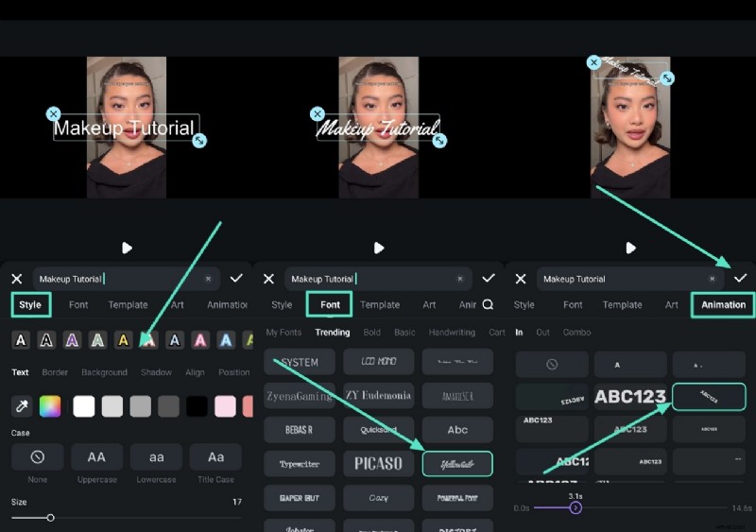Screen dimensions: 756x532
Task: Choose the Title Case Aa option
Action: tap(215, 457)
